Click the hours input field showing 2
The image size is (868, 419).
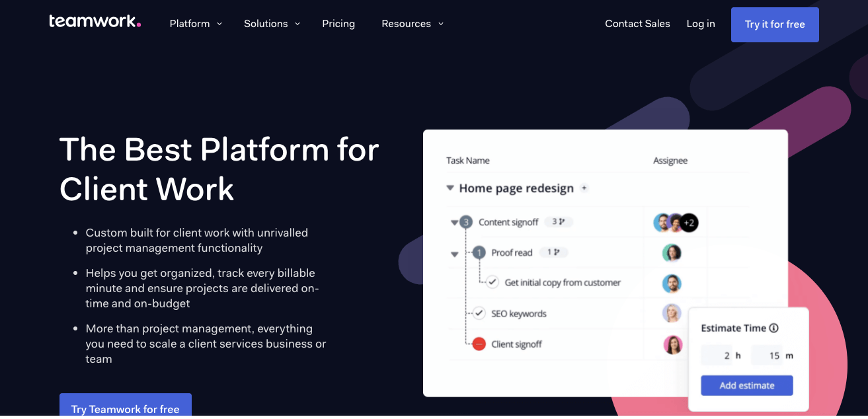click(717, 356)
